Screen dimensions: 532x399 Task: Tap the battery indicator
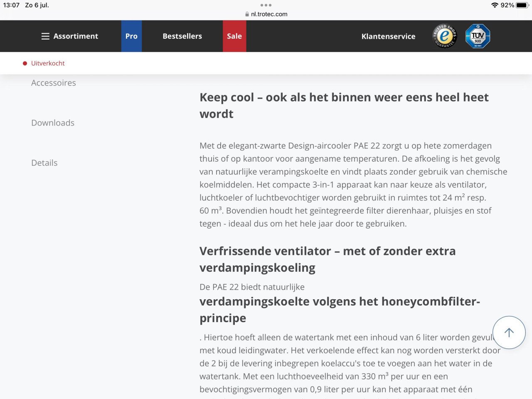522,5
